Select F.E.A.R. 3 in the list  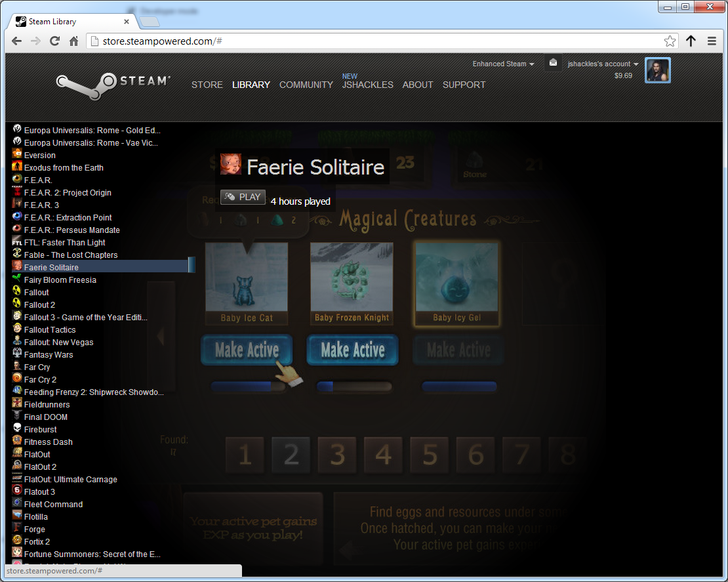41,205
